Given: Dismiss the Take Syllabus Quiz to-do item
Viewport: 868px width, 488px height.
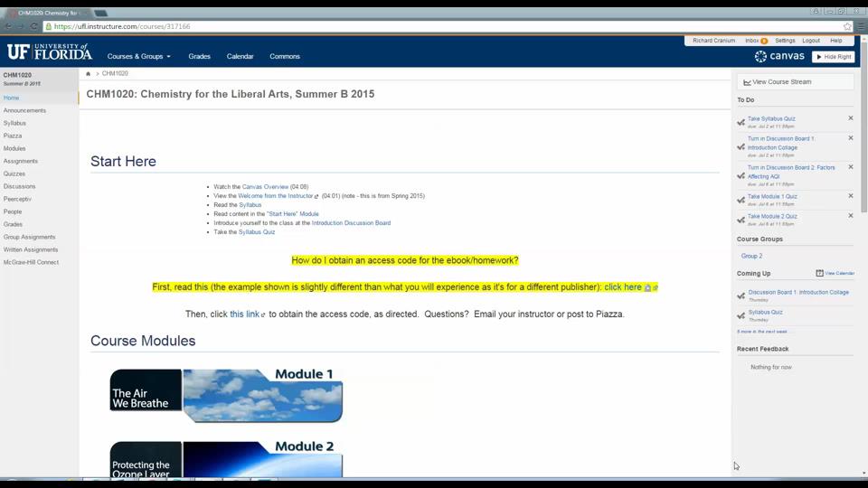Looking at the screenshot, I should (x=850, y=118).
